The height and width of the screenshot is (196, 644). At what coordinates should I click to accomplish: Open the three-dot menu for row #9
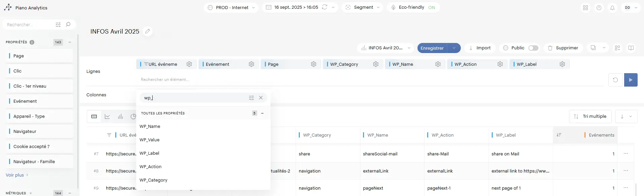point(626,188)
